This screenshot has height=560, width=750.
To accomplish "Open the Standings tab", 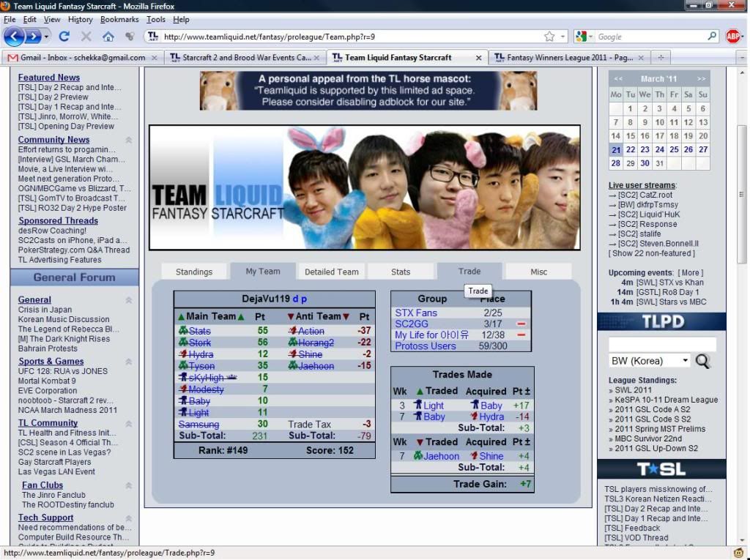I will [x=194, y=272].
